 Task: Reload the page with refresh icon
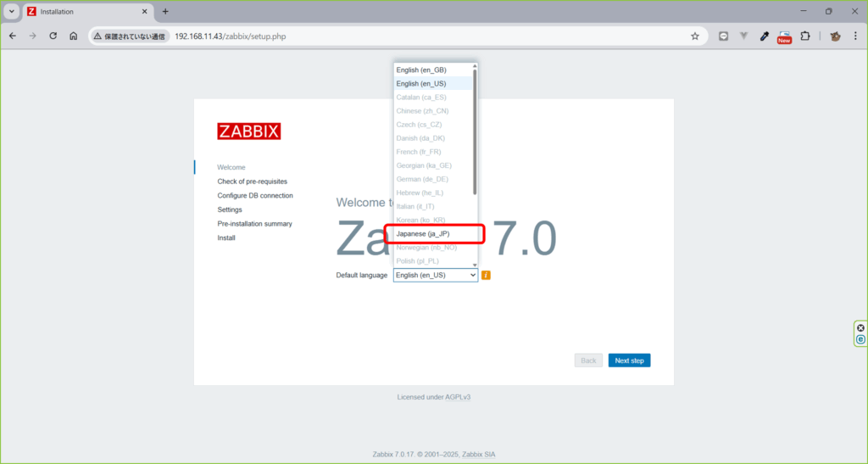[53, 36]
